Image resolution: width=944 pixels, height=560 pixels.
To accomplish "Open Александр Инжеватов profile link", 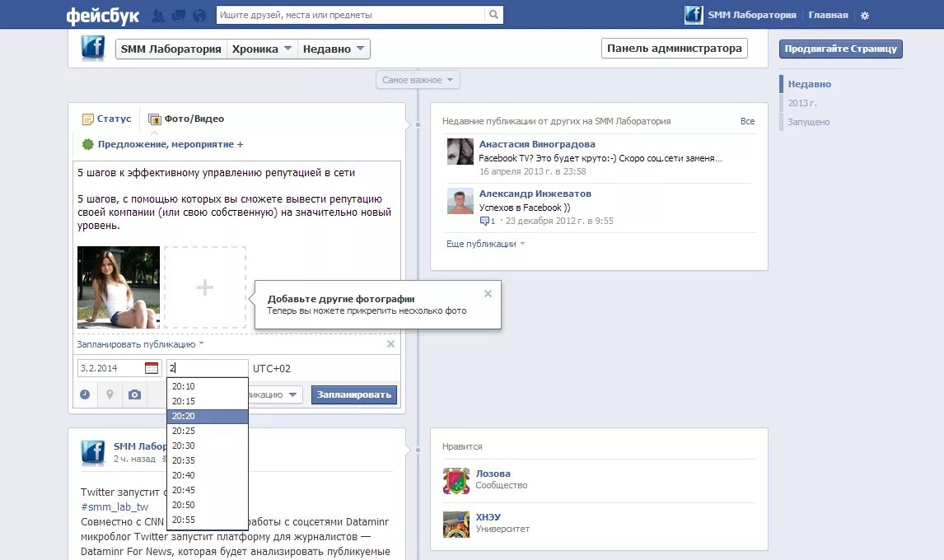I will 535,194.
